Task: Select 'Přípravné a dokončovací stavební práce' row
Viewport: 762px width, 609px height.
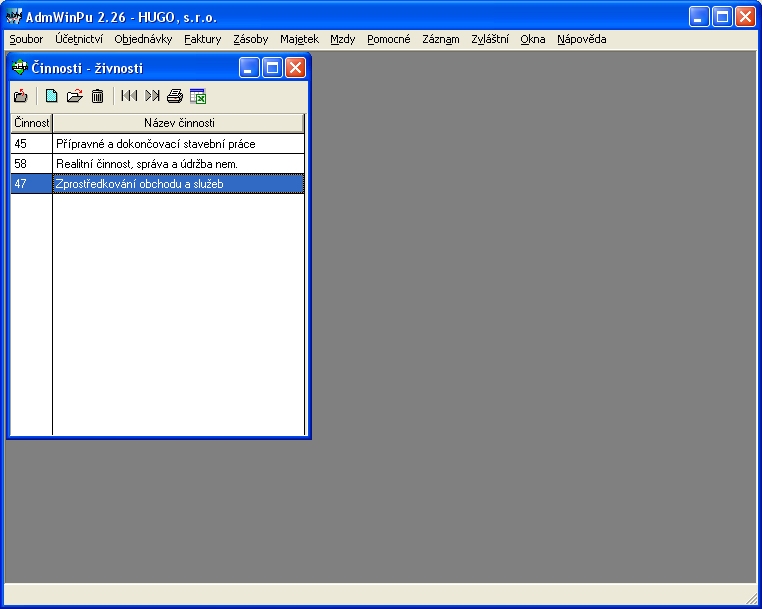Action: tap(178, 144)
